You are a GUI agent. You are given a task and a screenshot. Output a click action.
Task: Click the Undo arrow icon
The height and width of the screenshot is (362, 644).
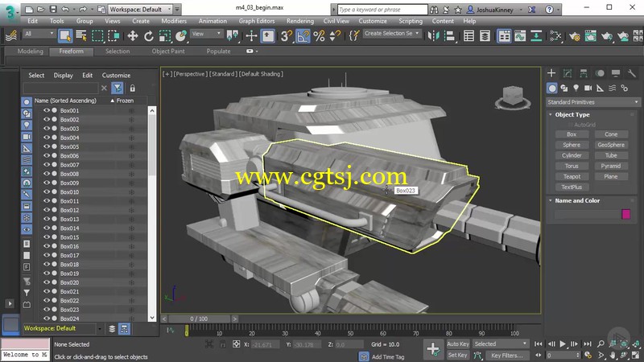pos(65,9)
